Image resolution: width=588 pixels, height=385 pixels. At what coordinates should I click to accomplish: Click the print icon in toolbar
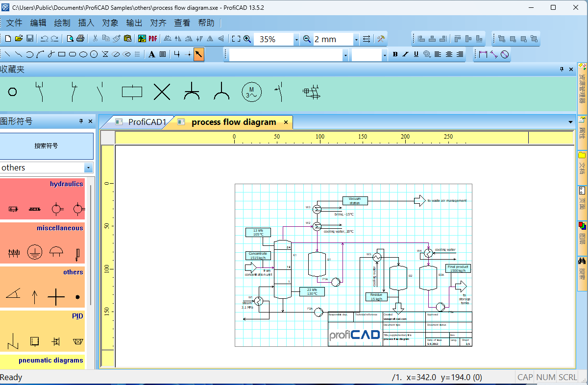(x=80, y=39)
